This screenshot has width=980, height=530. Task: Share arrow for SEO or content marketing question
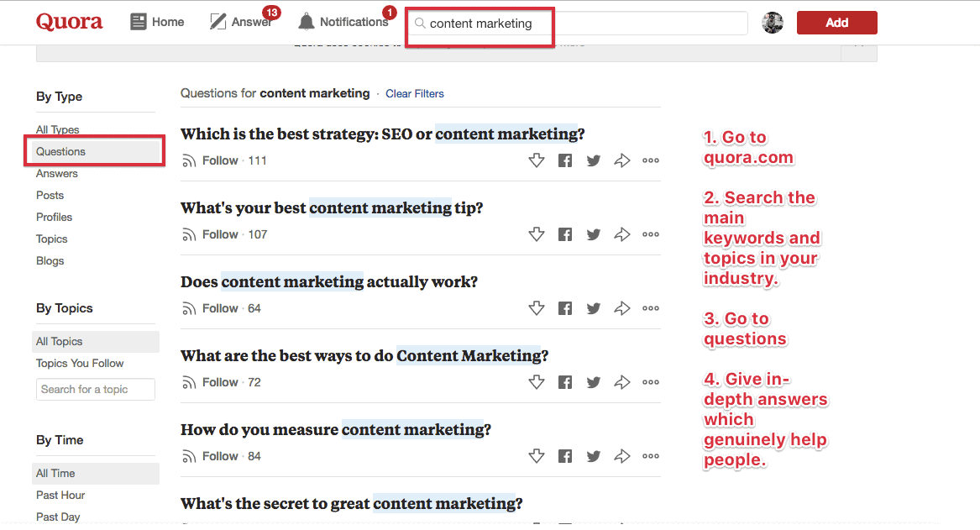622,160
